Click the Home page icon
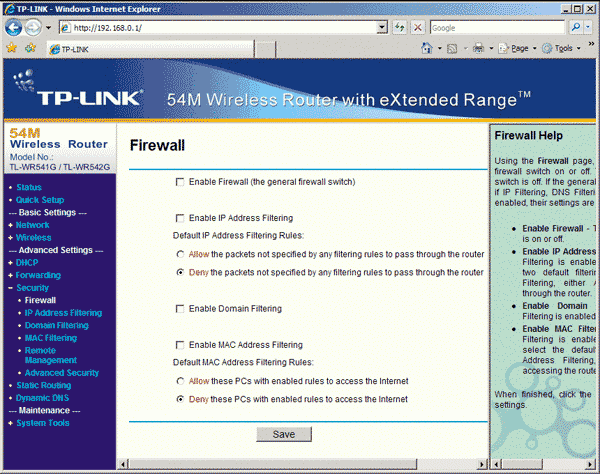Image resolution: width=600 pixels, height=474 pixels. (427, 48)
